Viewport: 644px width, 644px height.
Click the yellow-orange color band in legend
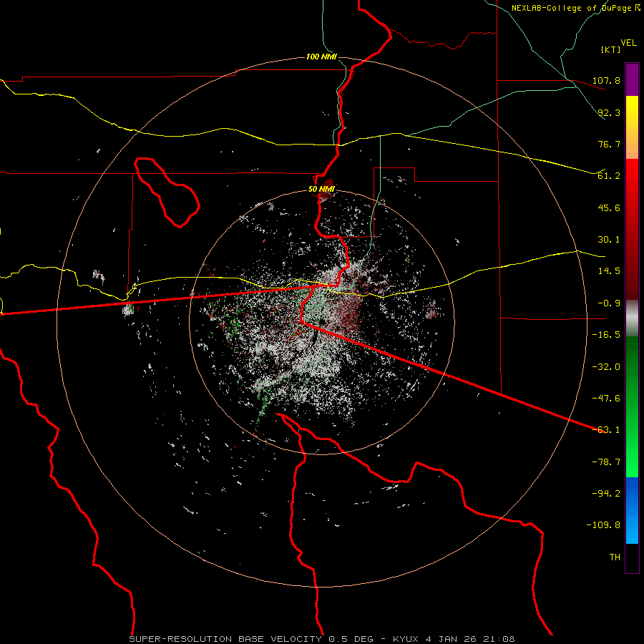[632, 127]
